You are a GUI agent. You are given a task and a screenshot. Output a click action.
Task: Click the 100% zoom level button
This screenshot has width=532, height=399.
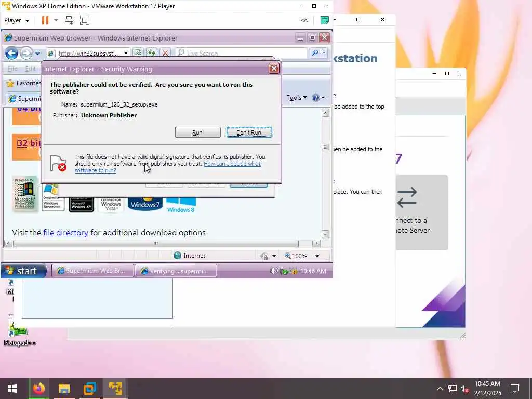(296, 256)
